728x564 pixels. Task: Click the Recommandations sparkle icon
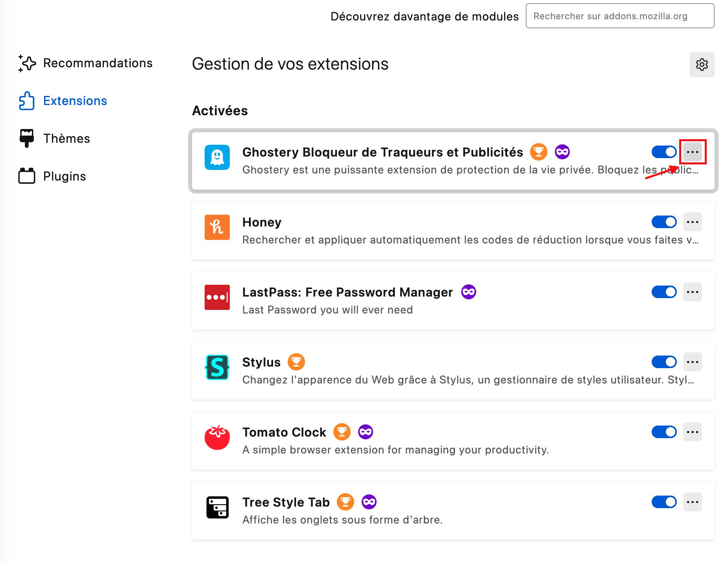coord(27,63)
